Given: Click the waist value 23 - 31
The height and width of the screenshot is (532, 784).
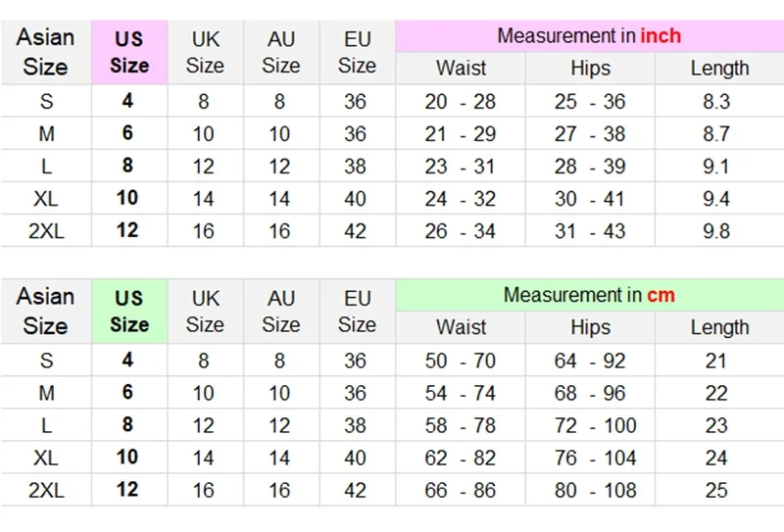Looking at the screenshot, I should (461, 167).
